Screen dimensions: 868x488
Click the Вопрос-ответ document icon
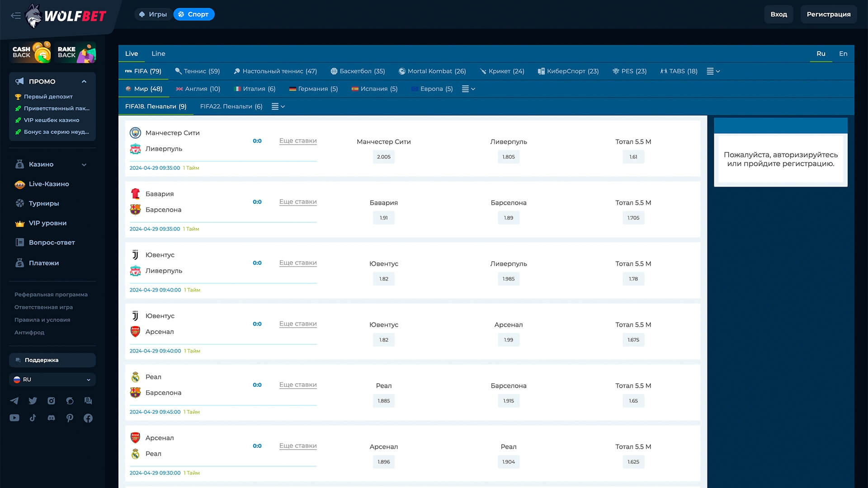point(20,243)
